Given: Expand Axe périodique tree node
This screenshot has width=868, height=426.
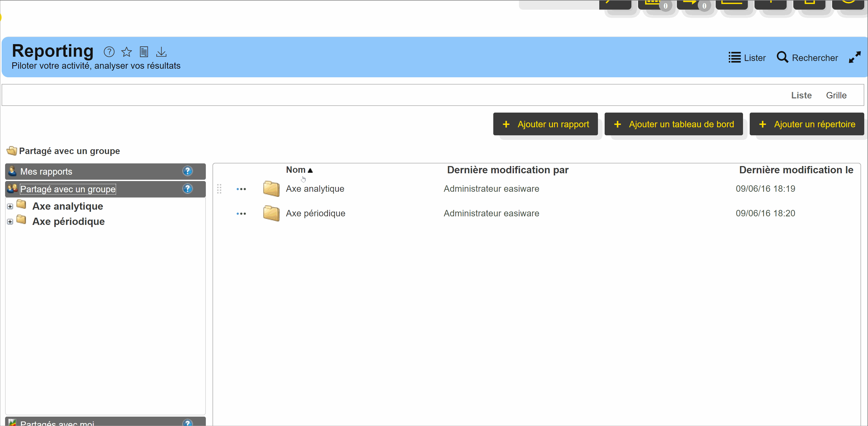Looking at the screenshot, I should click(x=10, y=222).
